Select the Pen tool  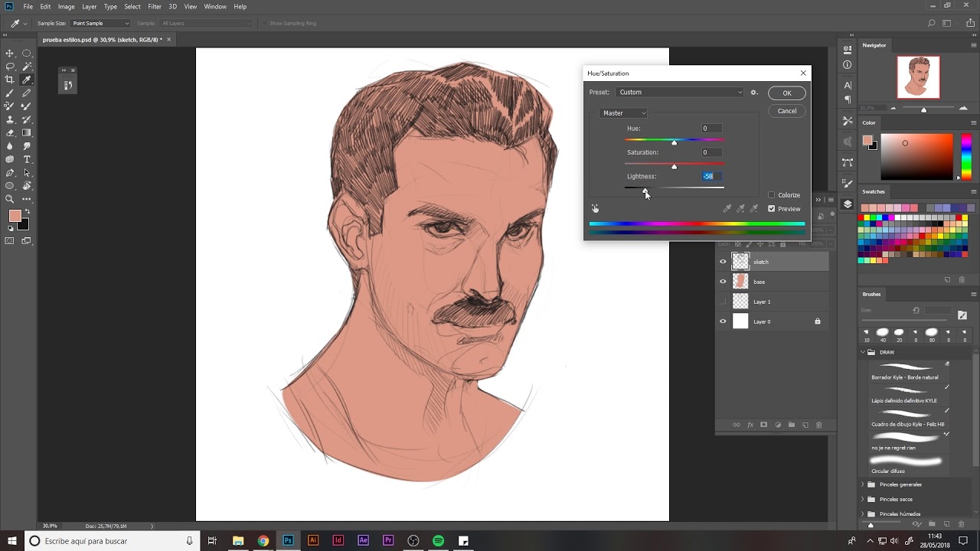click(10, 173)
